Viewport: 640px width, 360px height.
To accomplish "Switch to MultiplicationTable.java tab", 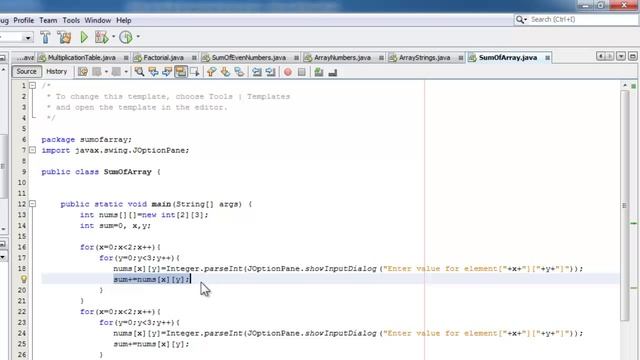I will (x=82, y=58).
